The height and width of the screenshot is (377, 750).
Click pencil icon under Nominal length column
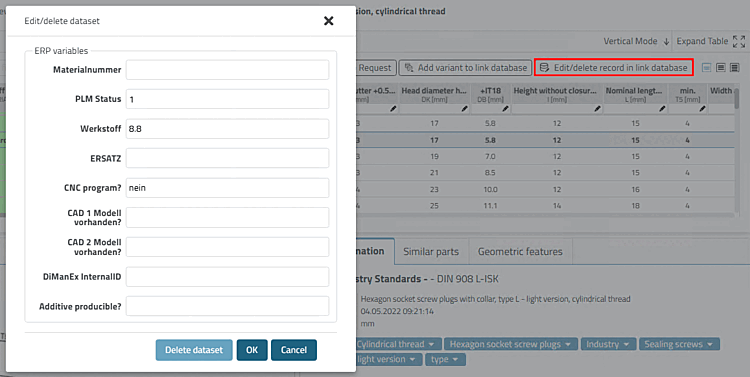point(662,109)
